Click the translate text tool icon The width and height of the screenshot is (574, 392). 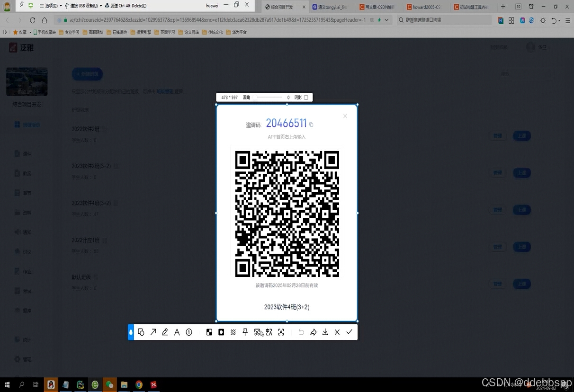click(x=269, y=332)
